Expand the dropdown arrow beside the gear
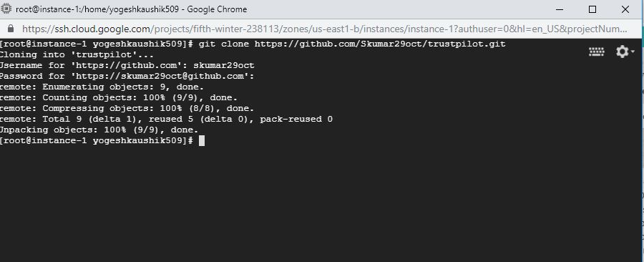The image size is (644, 262). (633, 52)
